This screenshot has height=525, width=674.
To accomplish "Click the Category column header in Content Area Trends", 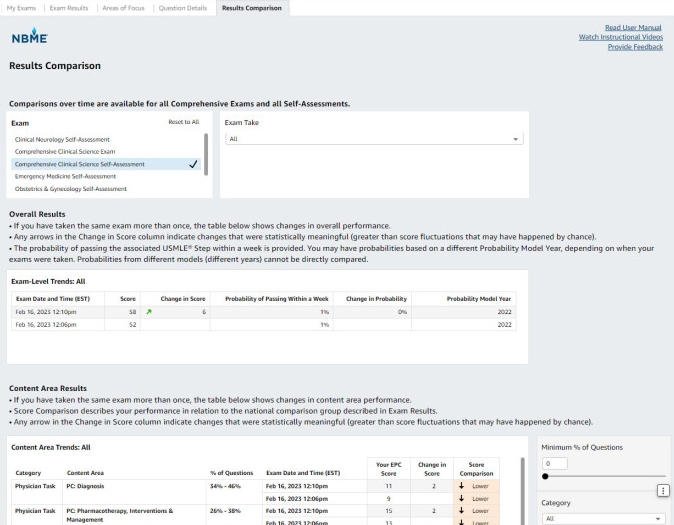I will 28,473.
